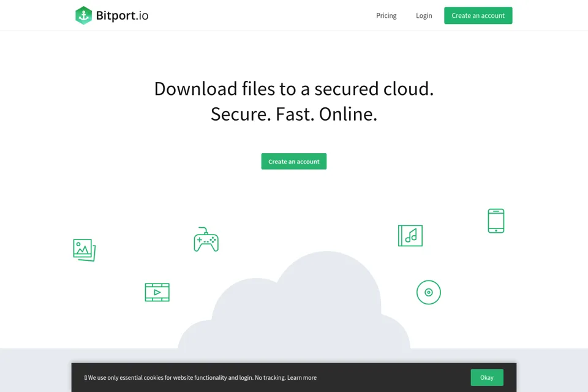Click the video film strip icon
588x392 pixels.
[157, 292]
